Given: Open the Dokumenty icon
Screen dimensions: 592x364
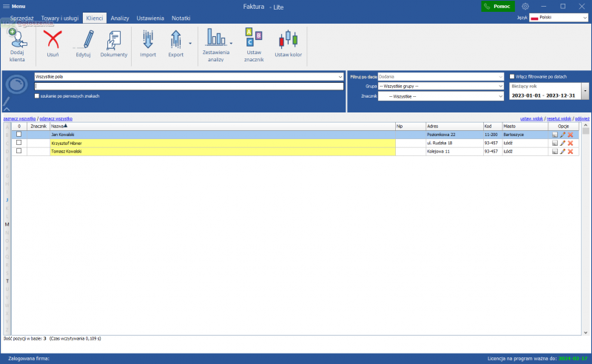Looking at the screenshot, I should (x=114, y=40).
